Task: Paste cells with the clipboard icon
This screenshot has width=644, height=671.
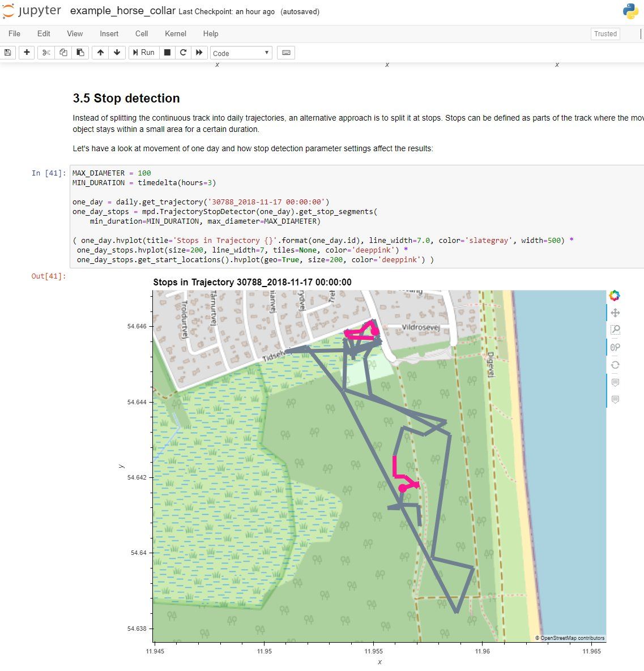Action: 80,53
